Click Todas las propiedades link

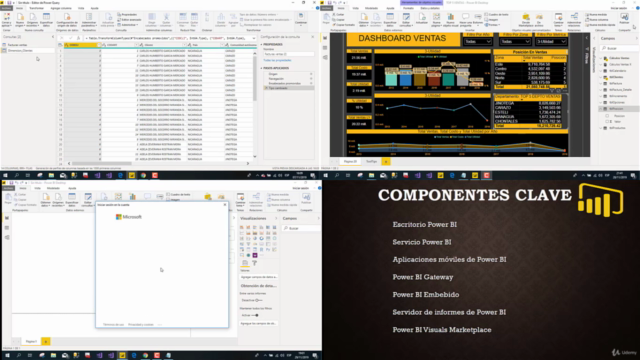(277, 60)
